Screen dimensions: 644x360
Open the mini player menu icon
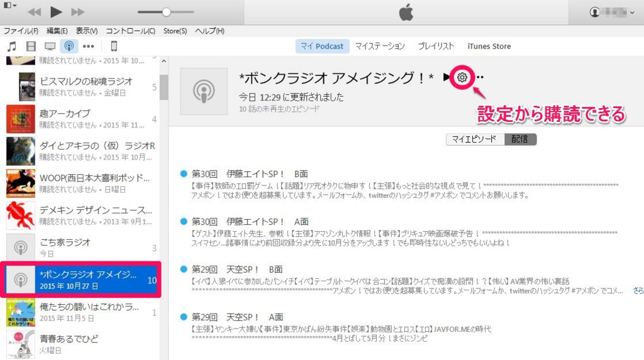point(10,5)
